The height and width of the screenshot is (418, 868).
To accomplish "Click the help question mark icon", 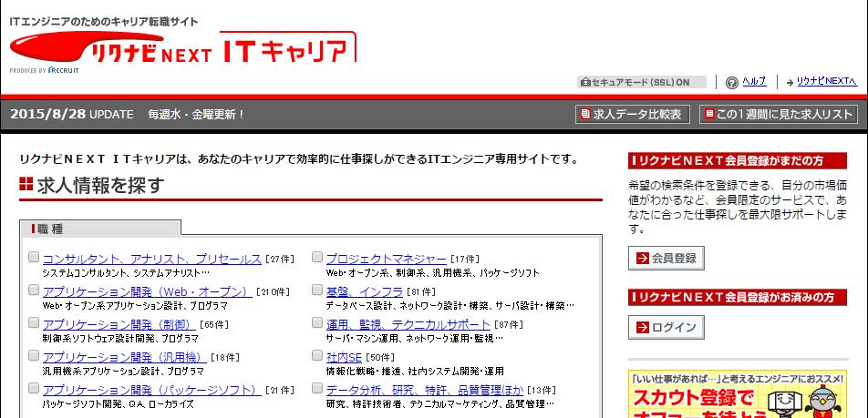I will click(732, 82).
